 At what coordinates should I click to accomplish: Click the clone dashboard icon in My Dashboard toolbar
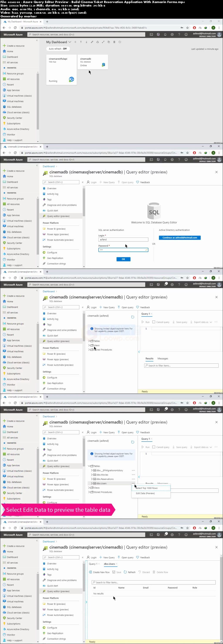point(109,42)
